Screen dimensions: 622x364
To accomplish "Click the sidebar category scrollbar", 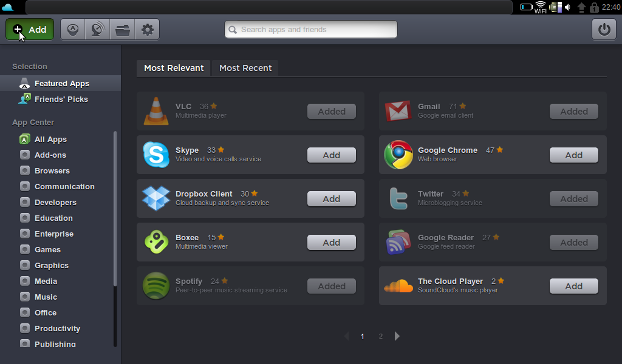I will coord(115,208).
